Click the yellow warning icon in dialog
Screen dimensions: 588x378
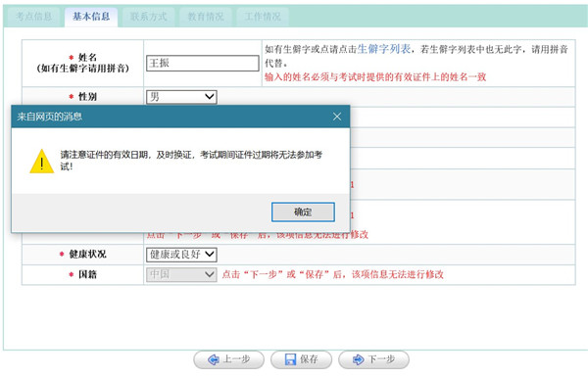coord(41,162)
